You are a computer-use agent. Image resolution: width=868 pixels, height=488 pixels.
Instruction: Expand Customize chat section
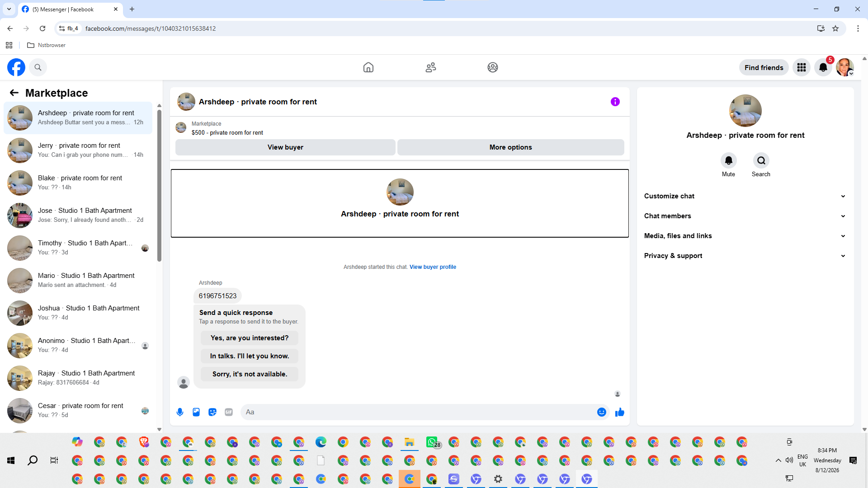745,196
